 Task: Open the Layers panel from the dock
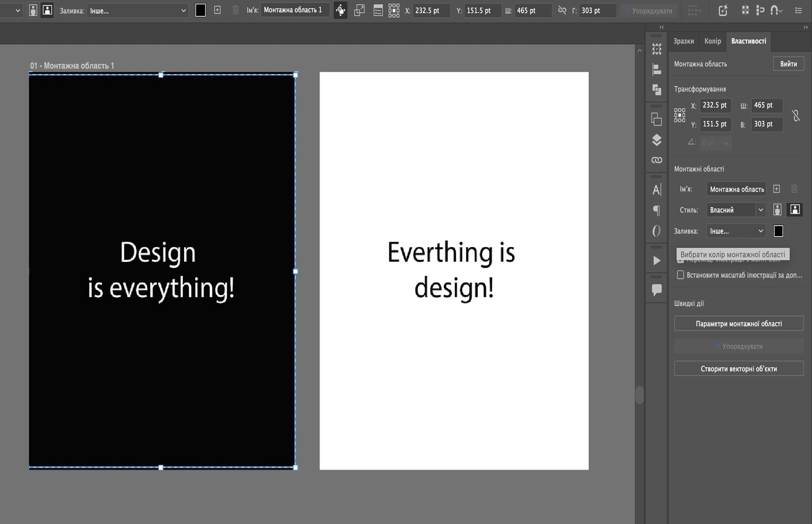coord(656,140)
